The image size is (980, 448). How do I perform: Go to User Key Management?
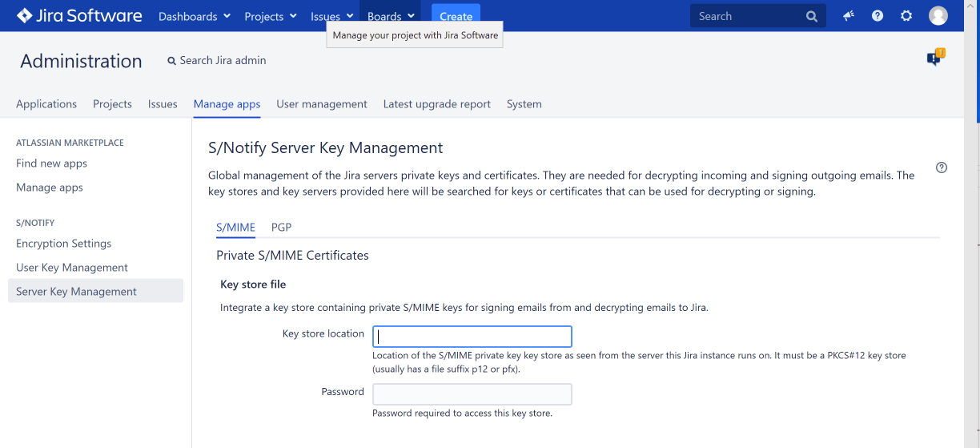(72, 268)
